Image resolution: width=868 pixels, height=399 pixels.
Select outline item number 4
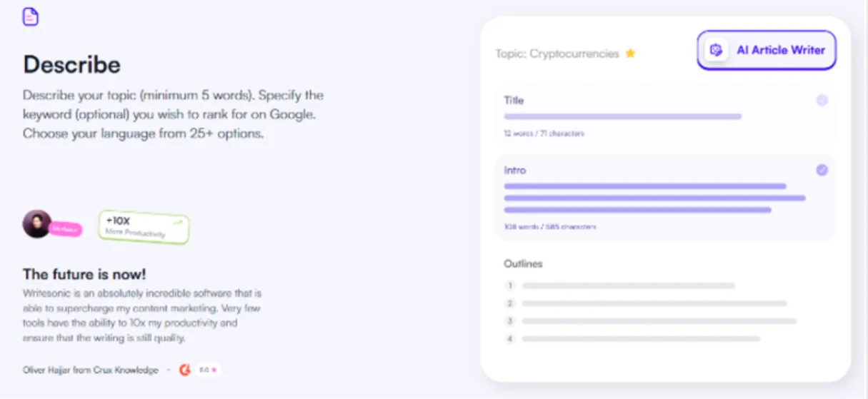632,338
